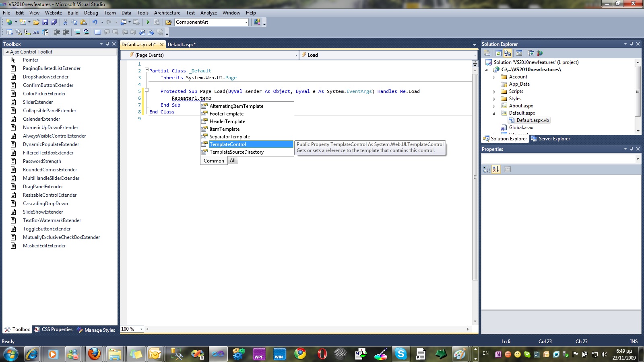Open the Properties object selector dropdown
Image resolution: width=644 pixels, height=362 pixels.
(638, 159)
